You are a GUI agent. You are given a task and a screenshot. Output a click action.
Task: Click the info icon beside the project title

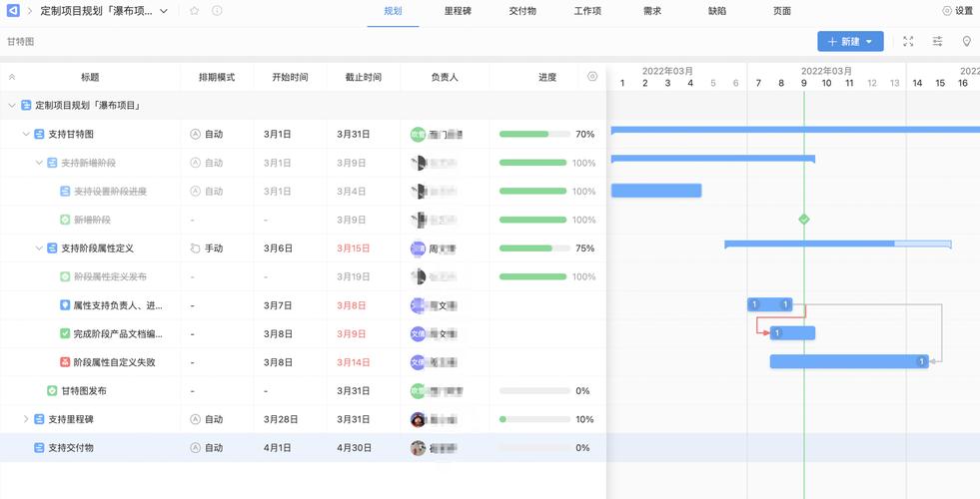(217, 11)
